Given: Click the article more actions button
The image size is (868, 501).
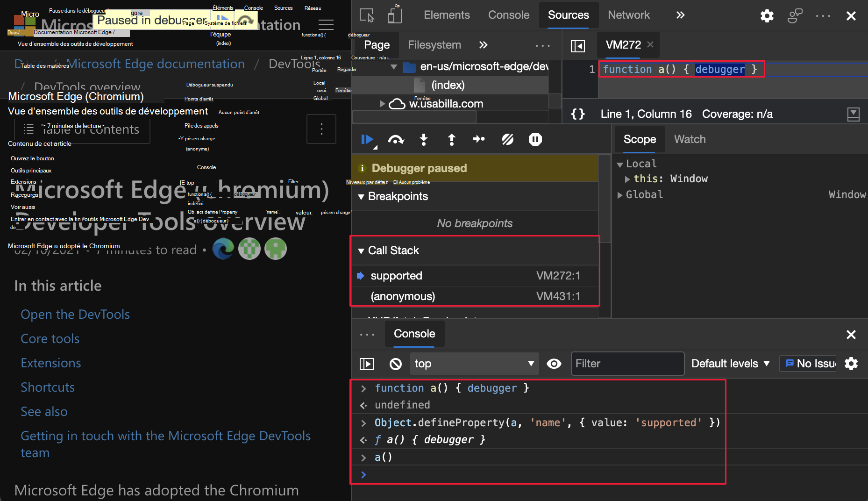Looking at the screenshot, I should coord(321,129).
